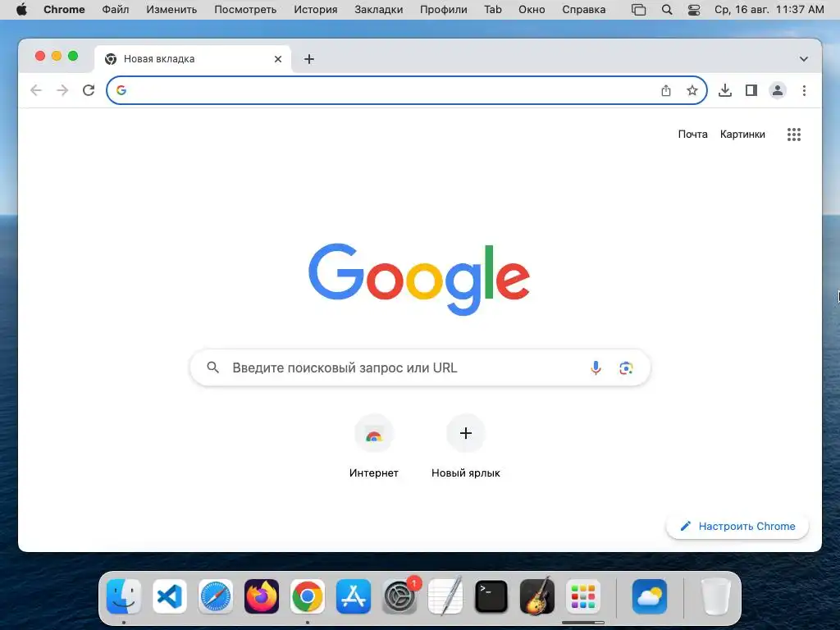The width and height of the screenshot is (840, 630).
Task: Launch Terminal from the Dock
Action: point(491,596)
